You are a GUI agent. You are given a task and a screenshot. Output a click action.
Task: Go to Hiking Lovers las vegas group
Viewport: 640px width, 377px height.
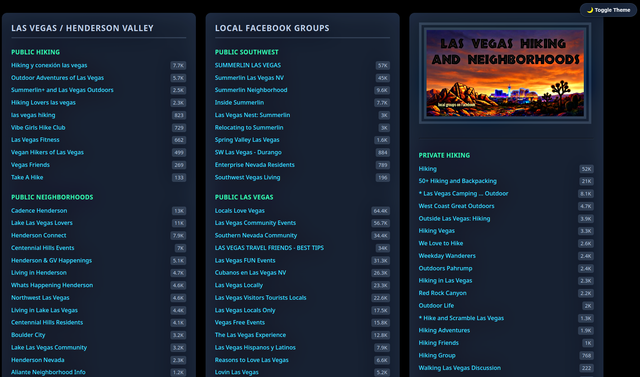tap(43, 102)
